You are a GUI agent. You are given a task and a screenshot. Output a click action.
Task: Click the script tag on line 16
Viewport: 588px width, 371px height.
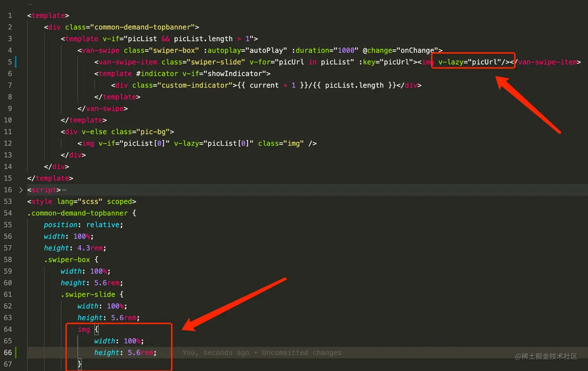(44, 190)
